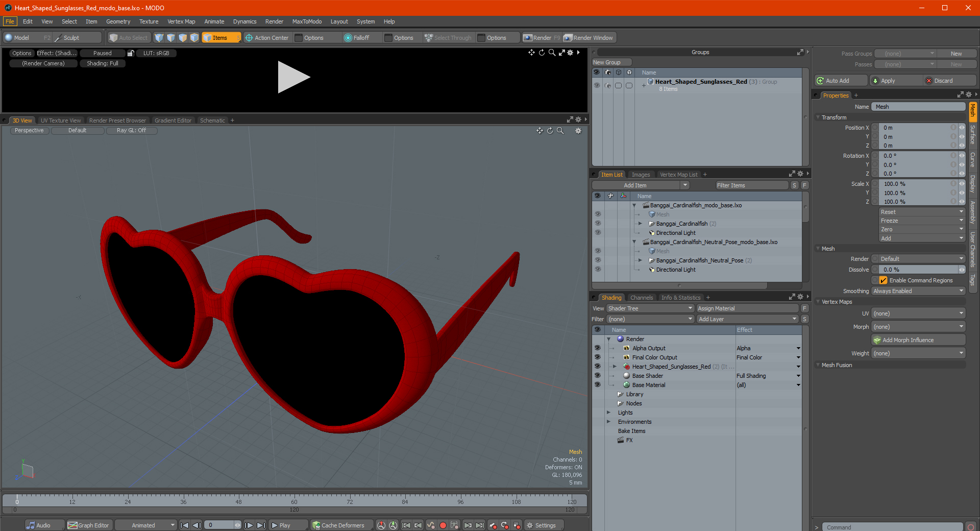Toggle visibility of Heart_Shaped_Sunglasses_Red group
980x531 pixels.
[597, 85]
